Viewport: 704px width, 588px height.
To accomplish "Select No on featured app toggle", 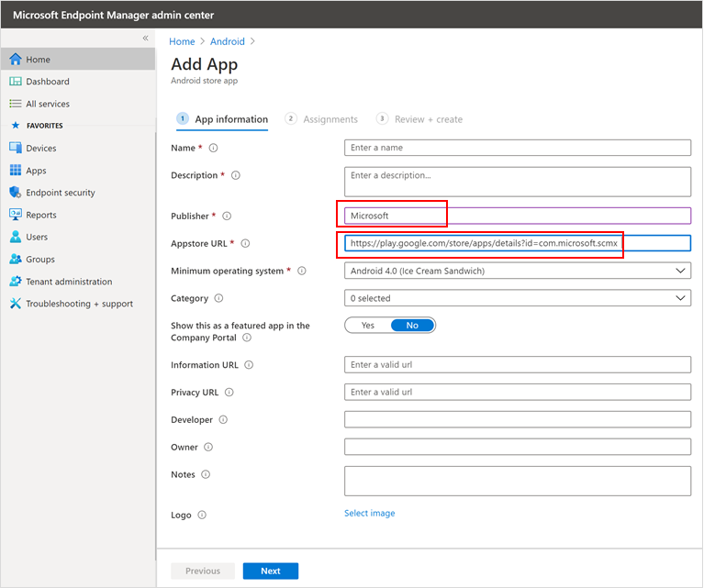I will [x=412, y=326].
